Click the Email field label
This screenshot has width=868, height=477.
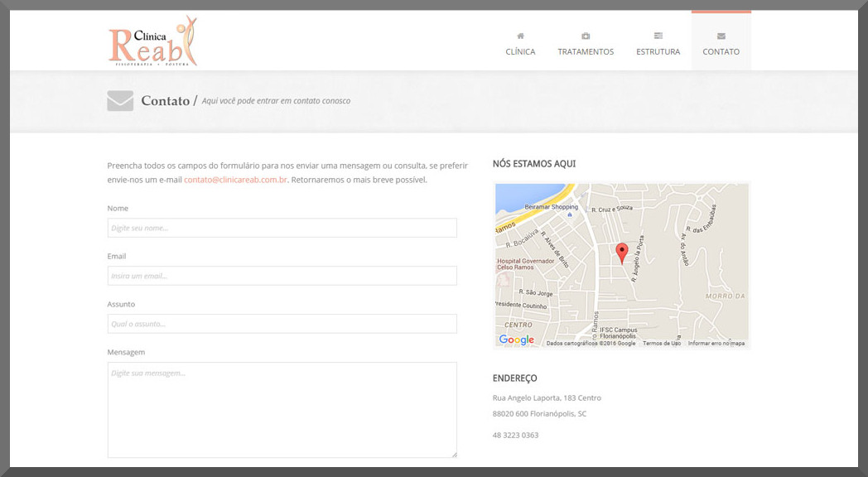coord(117,256)
